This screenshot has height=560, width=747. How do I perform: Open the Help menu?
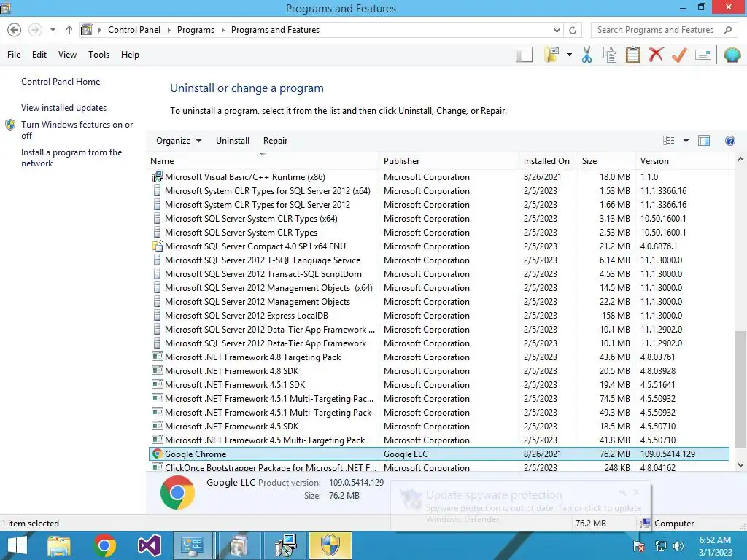130,55
